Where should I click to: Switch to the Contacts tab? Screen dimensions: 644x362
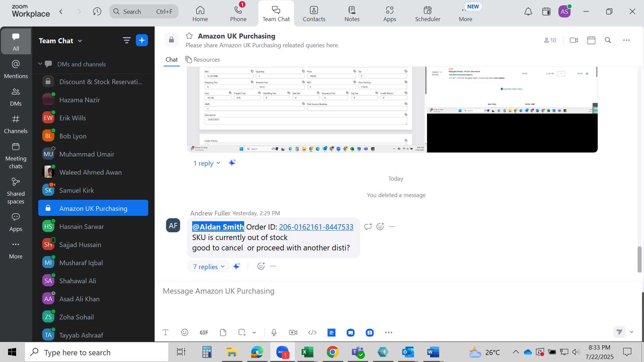[x=314, y=14]
